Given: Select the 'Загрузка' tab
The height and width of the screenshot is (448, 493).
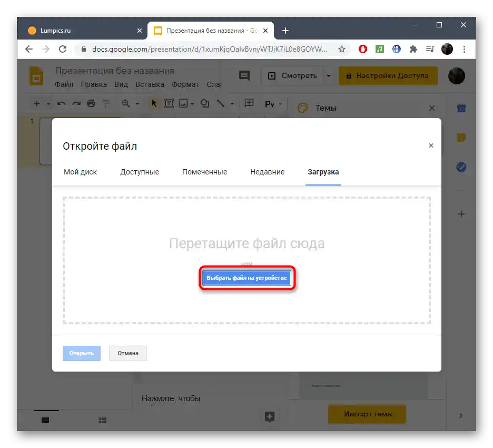Looking at the screenshot, I should 323,172.
